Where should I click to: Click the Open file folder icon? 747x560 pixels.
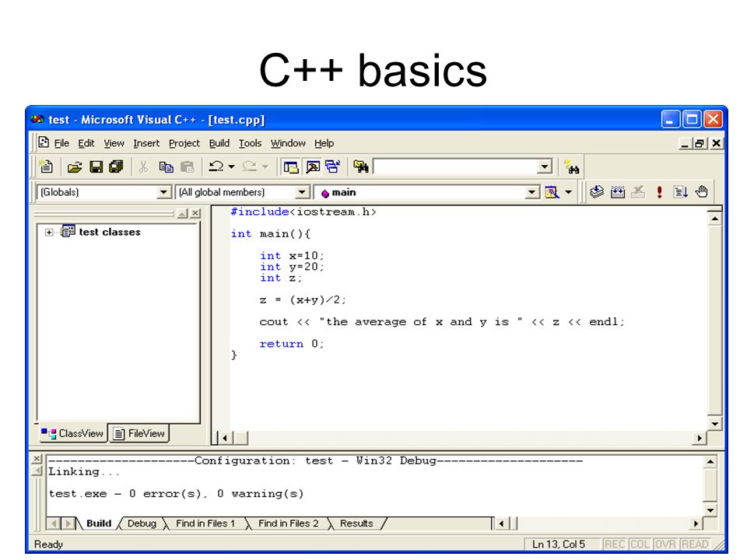point(75,166)
